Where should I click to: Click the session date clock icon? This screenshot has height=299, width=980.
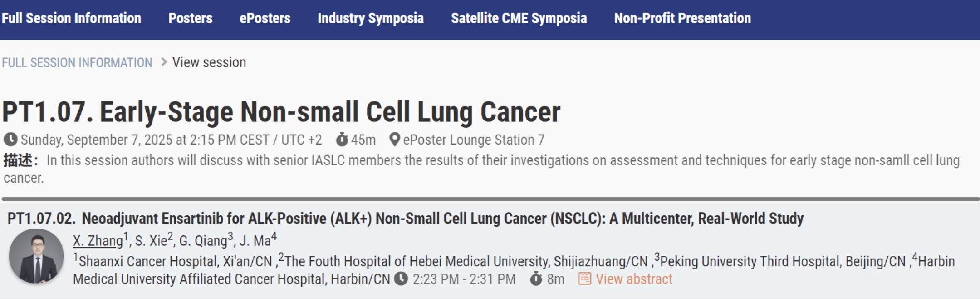(10, 140)
